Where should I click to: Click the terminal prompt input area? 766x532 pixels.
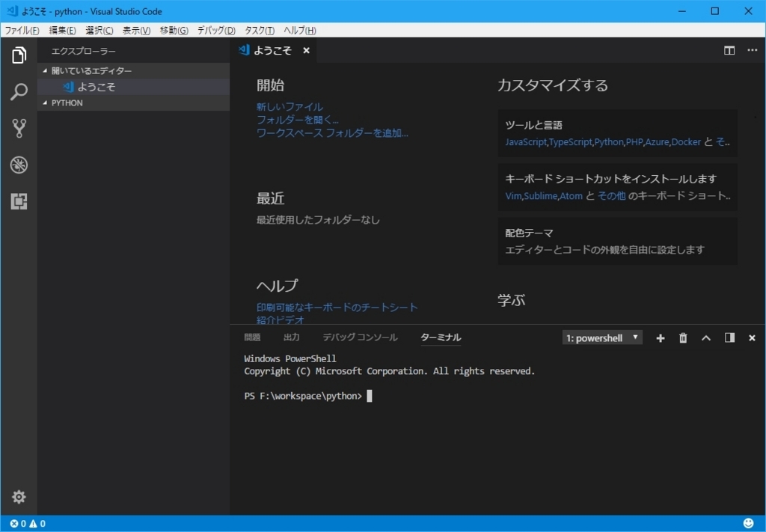click(370, 396)
